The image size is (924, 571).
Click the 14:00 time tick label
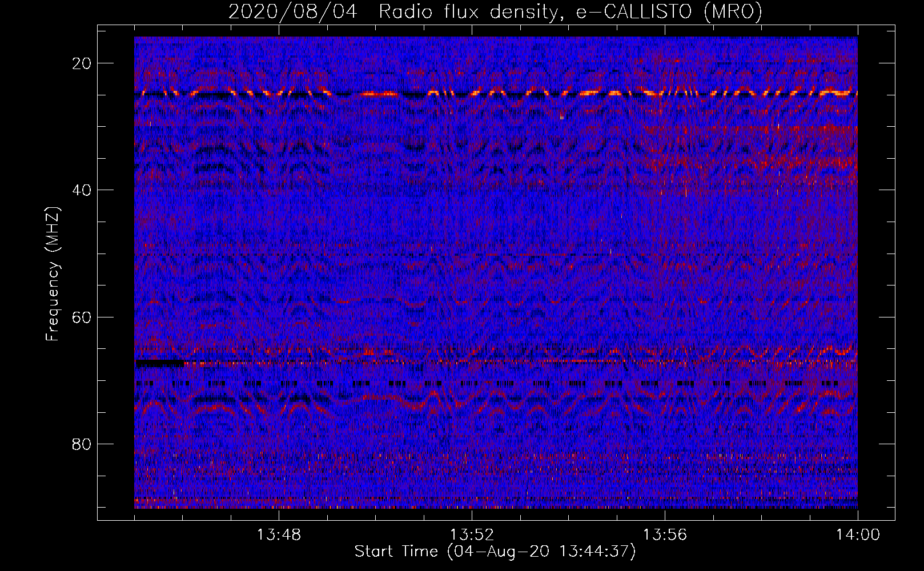tap(858, 535)
